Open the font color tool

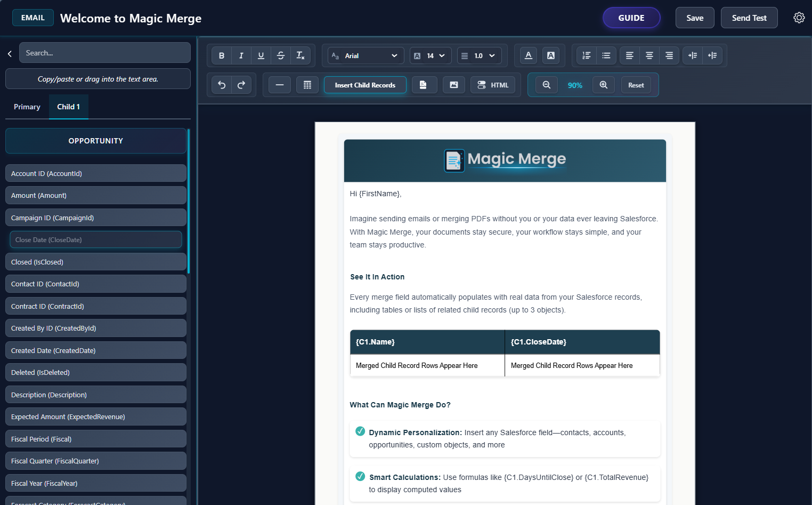(528, 55)
